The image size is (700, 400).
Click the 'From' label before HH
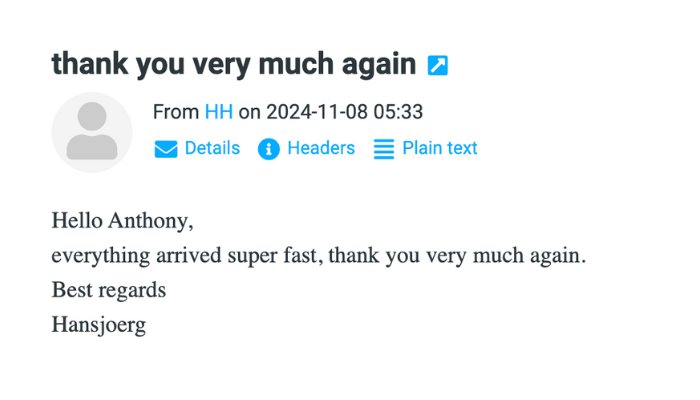coord(176,112)
